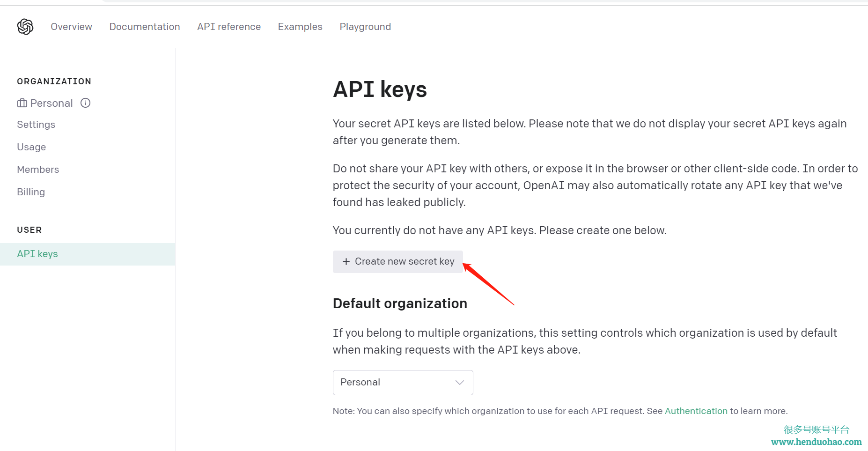Click the plus icon on Create key button
This screenshot has height=451, width=868.
(346, 261)
